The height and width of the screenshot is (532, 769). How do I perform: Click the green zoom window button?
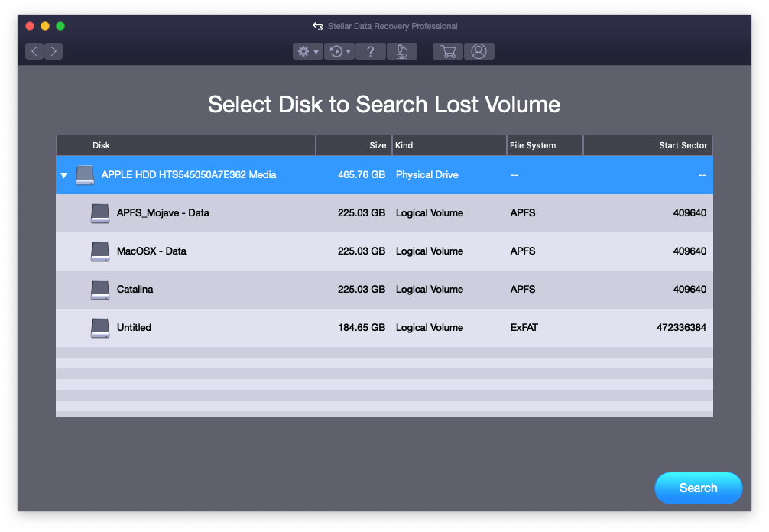60,26
